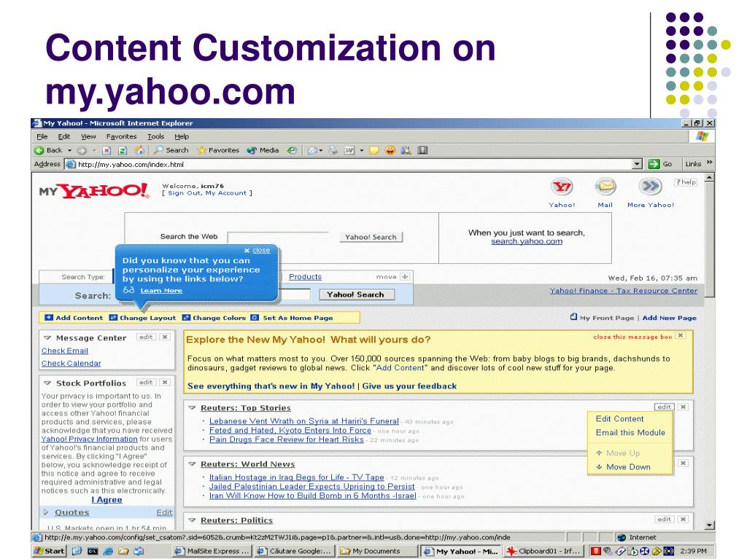747x560 pixels.
Task: Collapse the Reuters: Top Stories module
Action: point(192,408)
